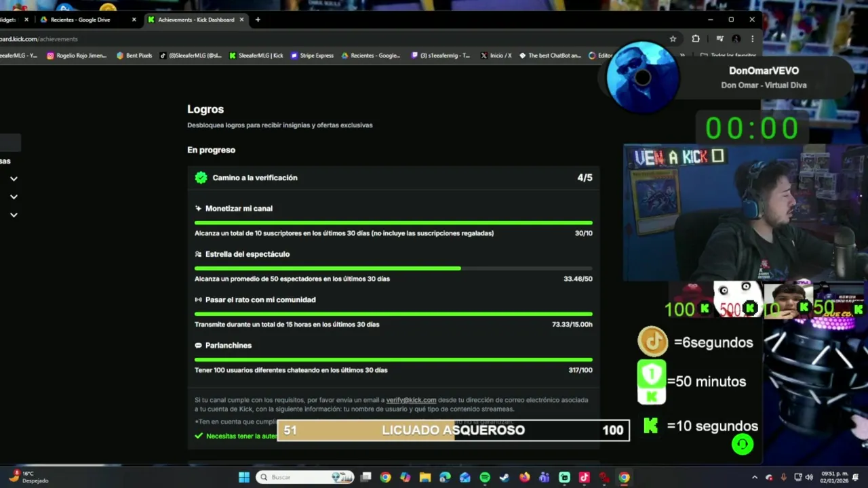Click the Pasar el rato broadcast icon
Image resolution: width=868 pixels, height=488 pixels.
(198, 300)
